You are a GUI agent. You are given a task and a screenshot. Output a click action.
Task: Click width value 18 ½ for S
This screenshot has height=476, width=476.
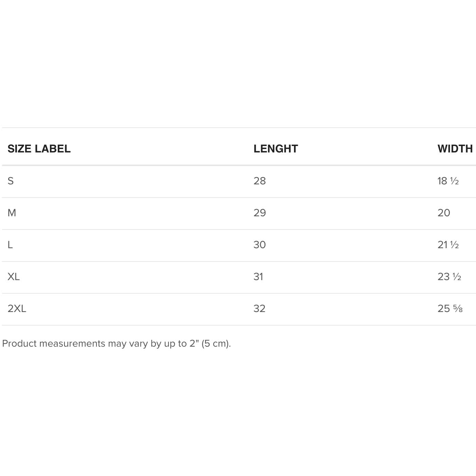pos(448,181)
